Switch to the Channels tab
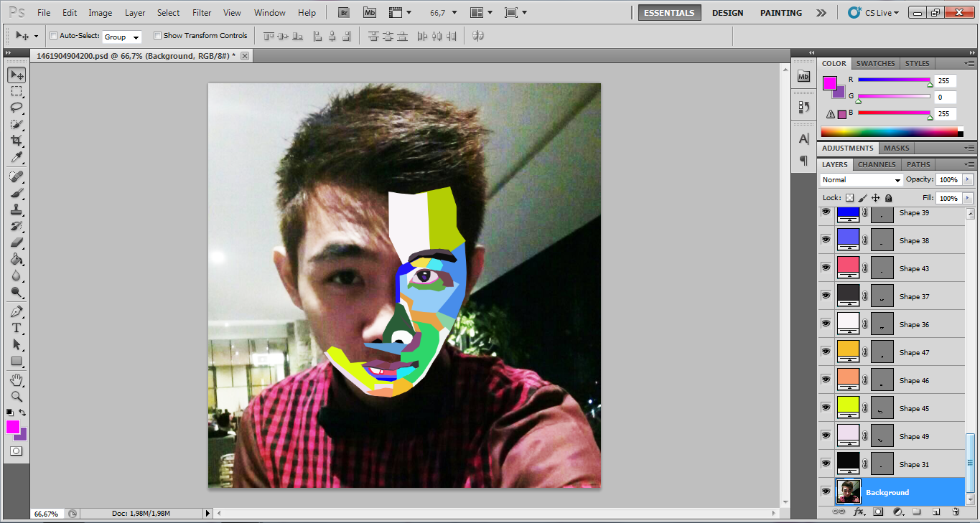The image size is (980, 523). 877,164
